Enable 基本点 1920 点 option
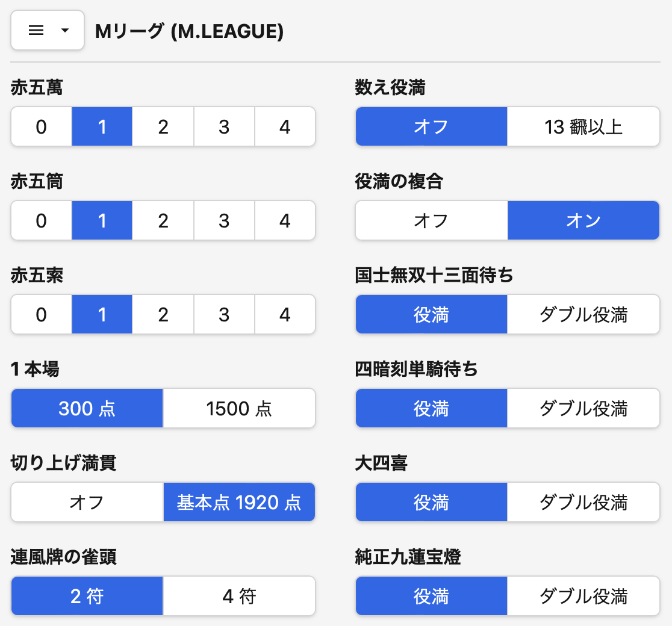 point(239,503)
